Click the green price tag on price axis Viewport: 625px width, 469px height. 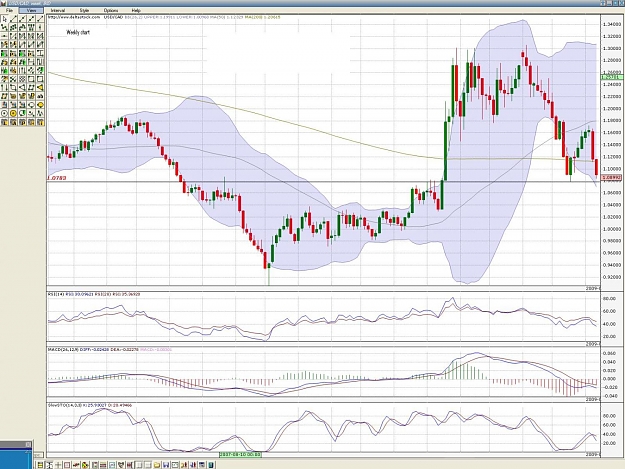point(612,77)
